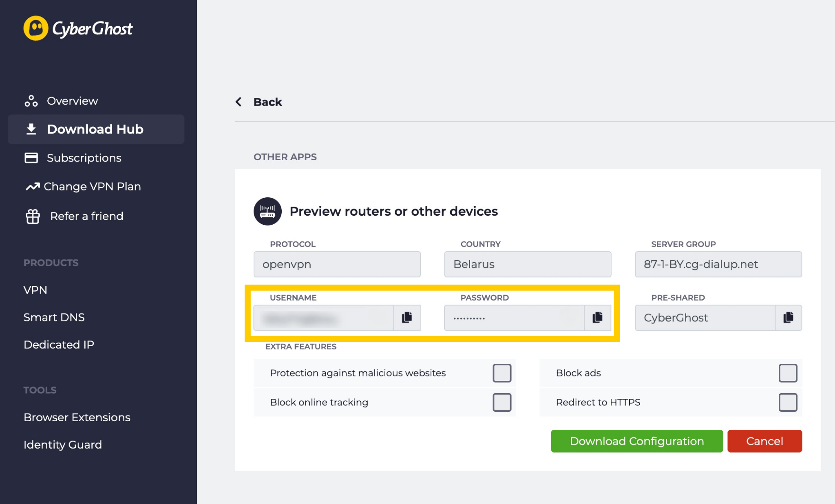Click the OTHER APPS section label
The width and height of the screenshot is (835, 504).
coord(285,157)
